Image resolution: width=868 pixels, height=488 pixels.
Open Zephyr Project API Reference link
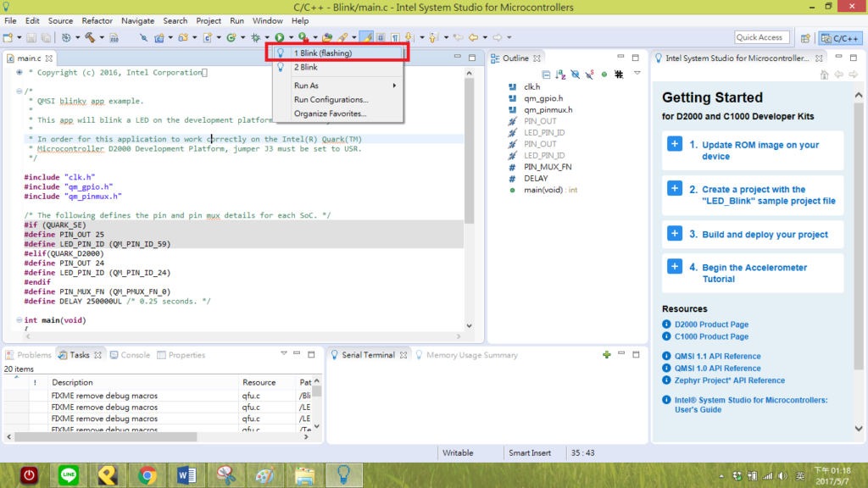coord(730,380)
